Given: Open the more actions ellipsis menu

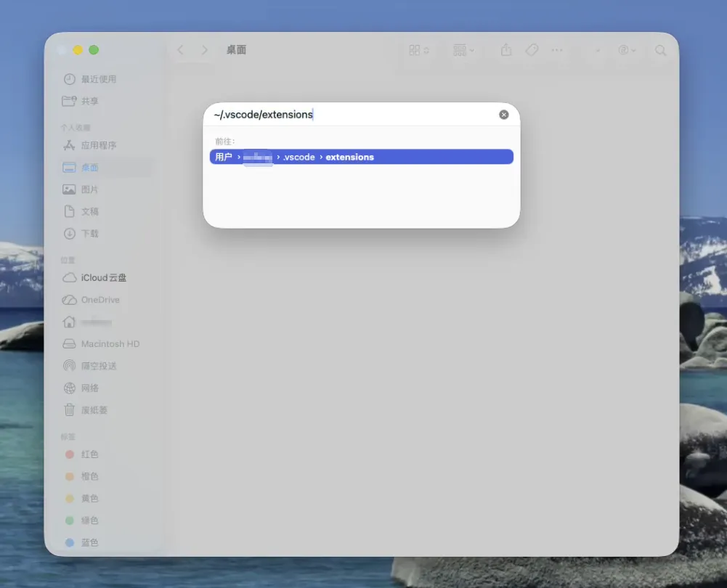Looking at the screenshot, I should click(x=557, y=50).
